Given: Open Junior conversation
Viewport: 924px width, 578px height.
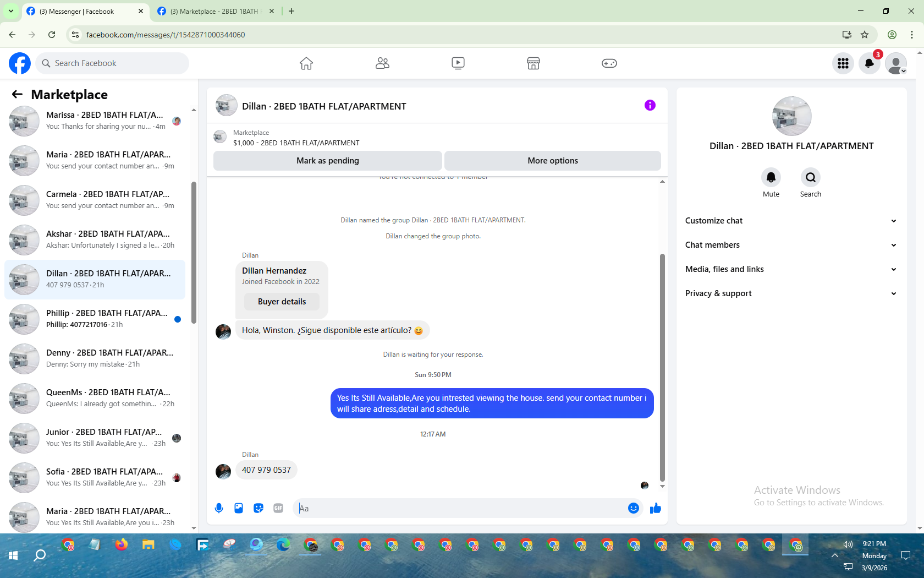Looking at the screenshot, I should [x=95, y=438].
